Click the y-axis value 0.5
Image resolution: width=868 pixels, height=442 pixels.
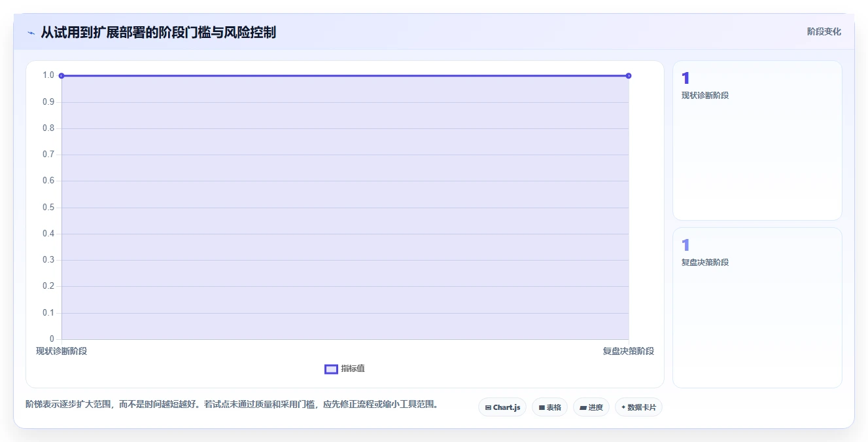click(x=48, y=208)
